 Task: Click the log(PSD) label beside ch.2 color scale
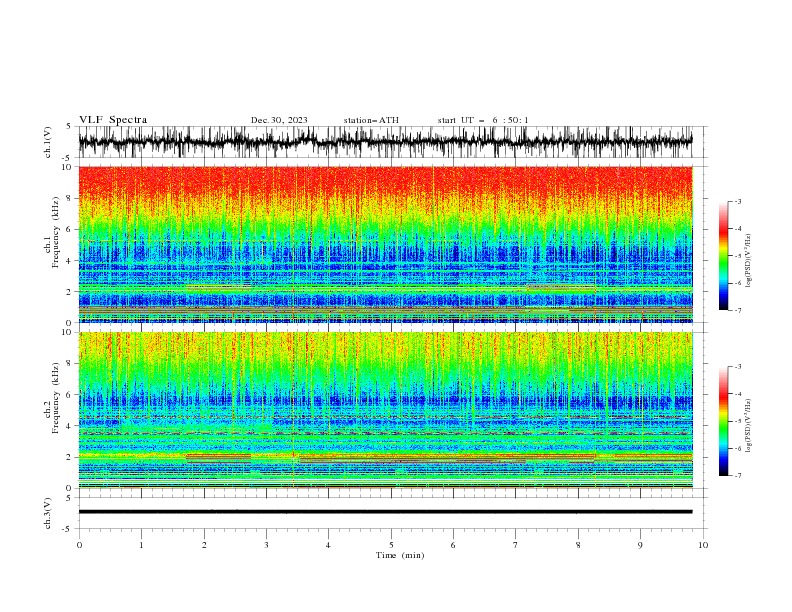pos(749,426)
